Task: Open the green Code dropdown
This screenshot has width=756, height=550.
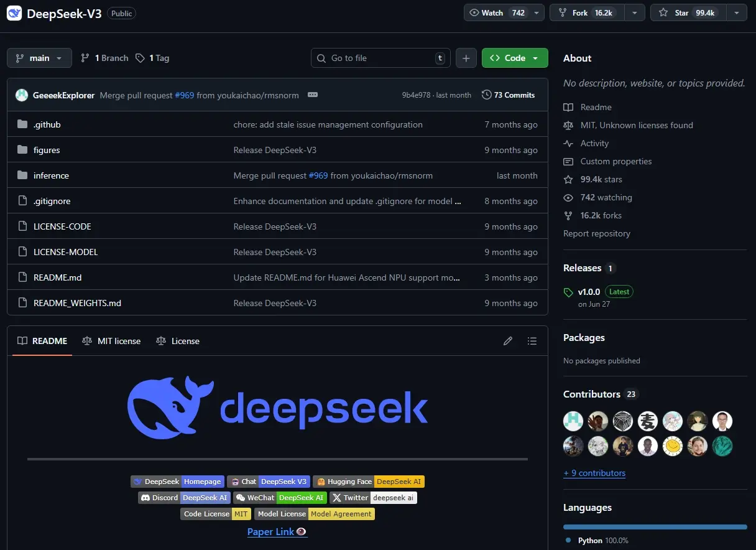Action: [x=515, y=58]
